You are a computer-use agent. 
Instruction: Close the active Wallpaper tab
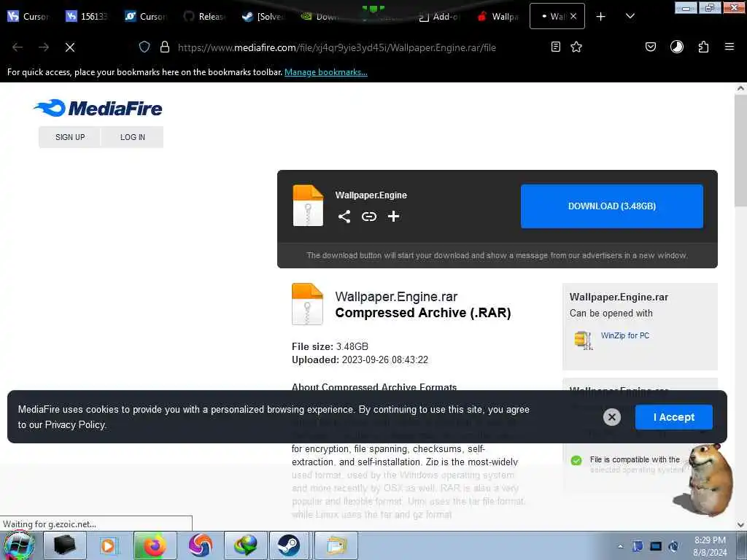pos(573,16)
